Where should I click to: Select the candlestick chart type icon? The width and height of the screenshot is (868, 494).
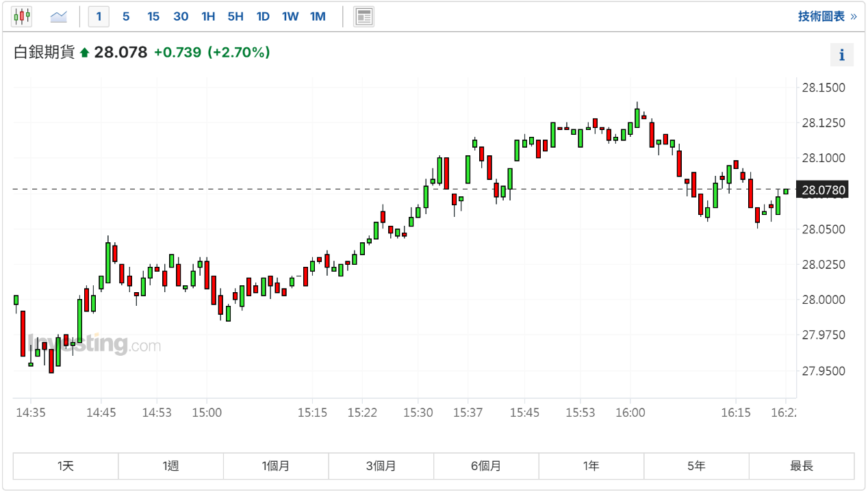pos(22,16)
